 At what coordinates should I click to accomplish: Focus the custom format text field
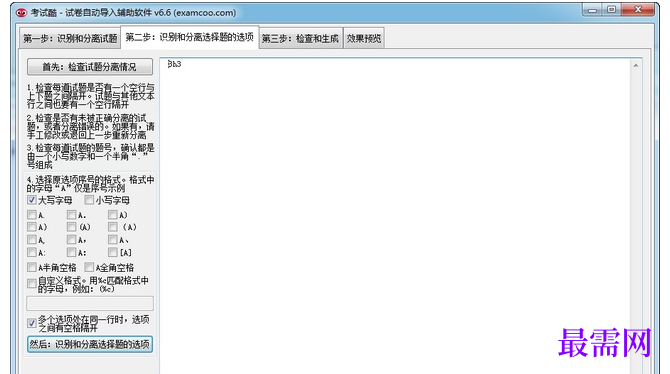click(90, 303)
